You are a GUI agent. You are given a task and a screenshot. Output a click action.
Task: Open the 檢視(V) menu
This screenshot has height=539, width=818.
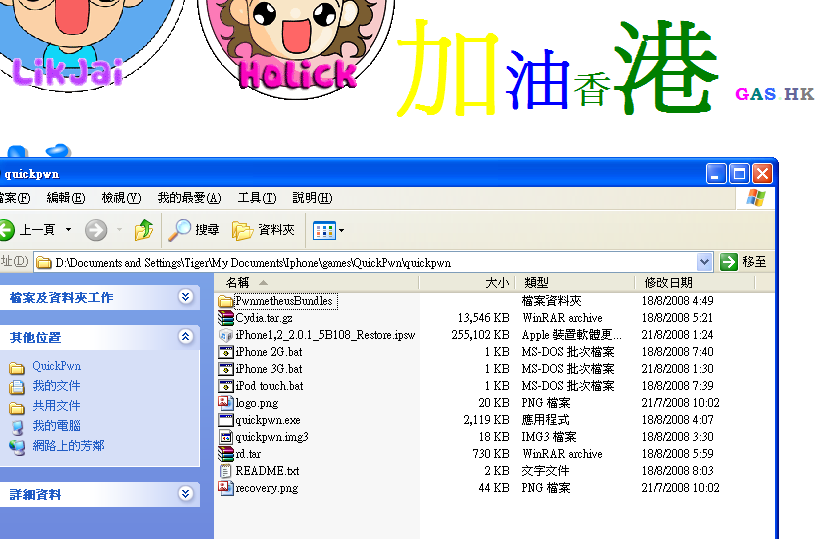[x=121, y=198]
